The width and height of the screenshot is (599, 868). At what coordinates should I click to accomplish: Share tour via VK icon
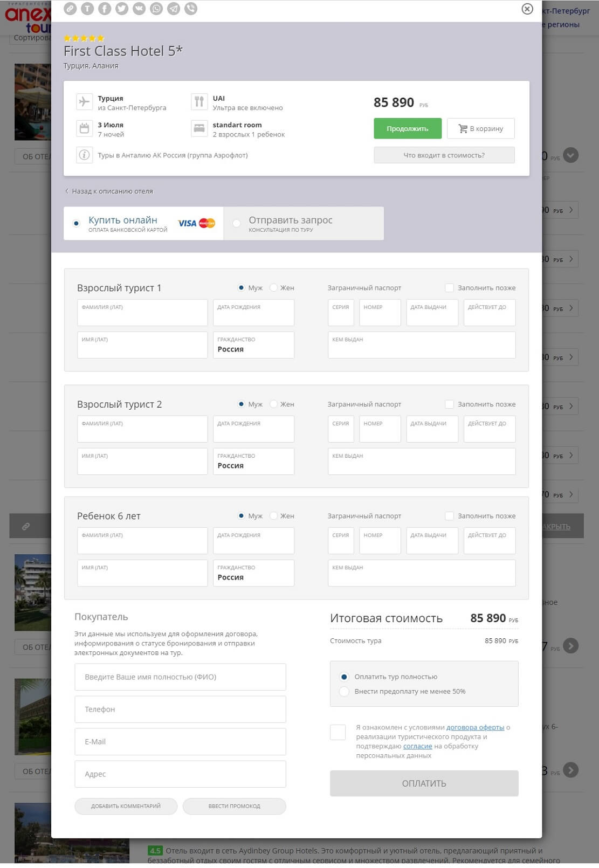click(139, 9)
